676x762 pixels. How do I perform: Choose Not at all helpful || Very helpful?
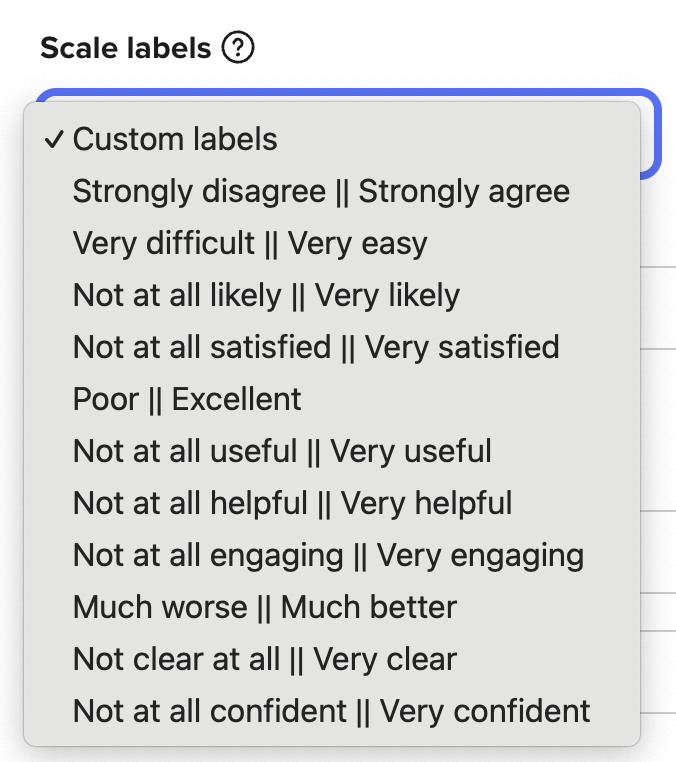332,503
